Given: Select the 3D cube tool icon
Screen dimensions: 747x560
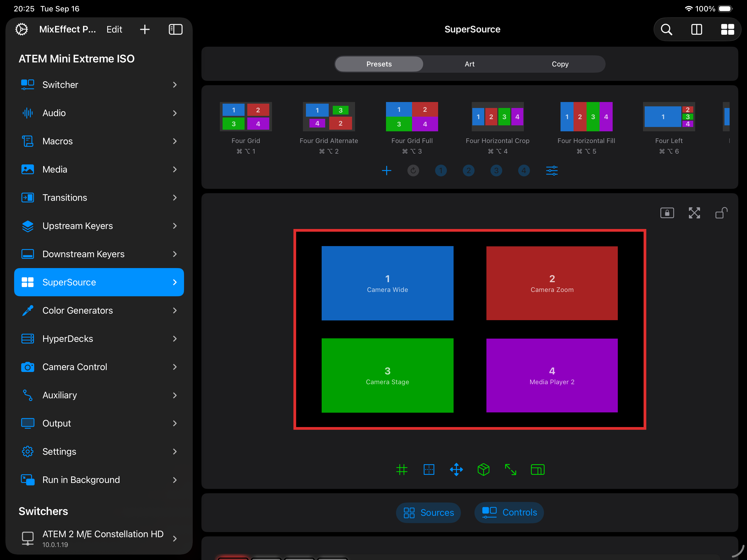Looking at the screenshot, I should [x=483, y=470].
